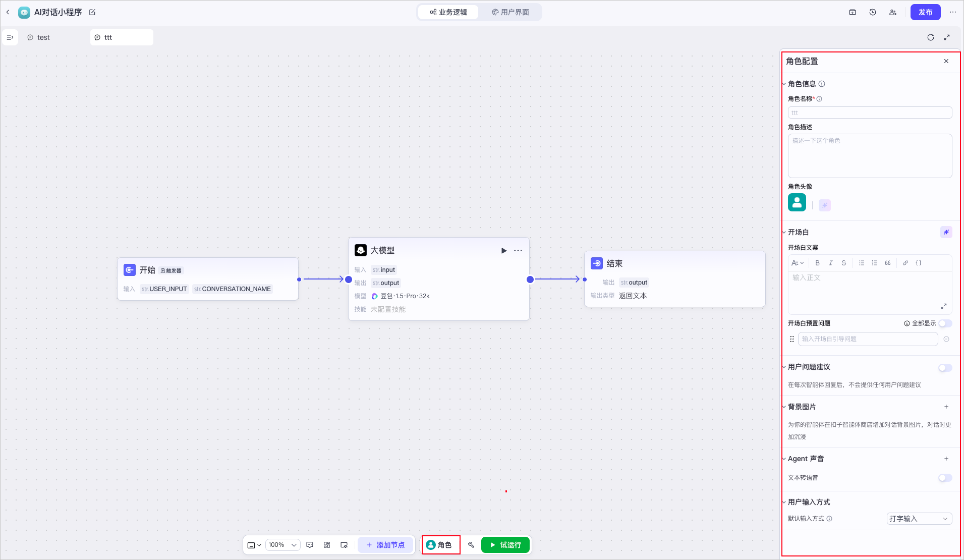Collapse the 角色信息 section
Screen dimensions: 964x560
(784, 84)
